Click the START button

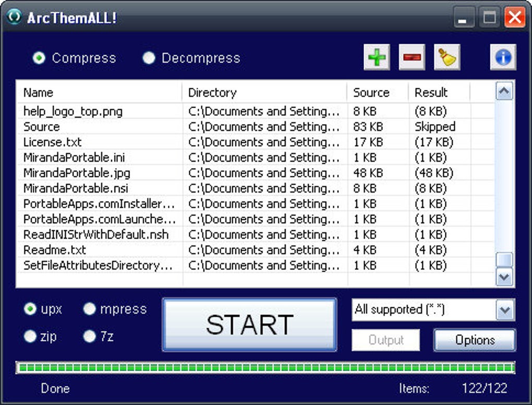250,325
